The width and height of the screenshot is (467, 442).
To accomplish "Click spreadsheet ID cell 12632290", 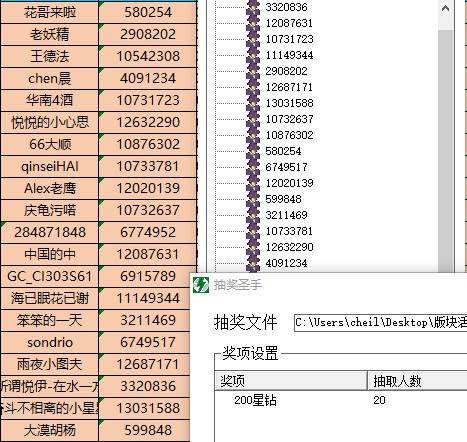I will (148, 122).
